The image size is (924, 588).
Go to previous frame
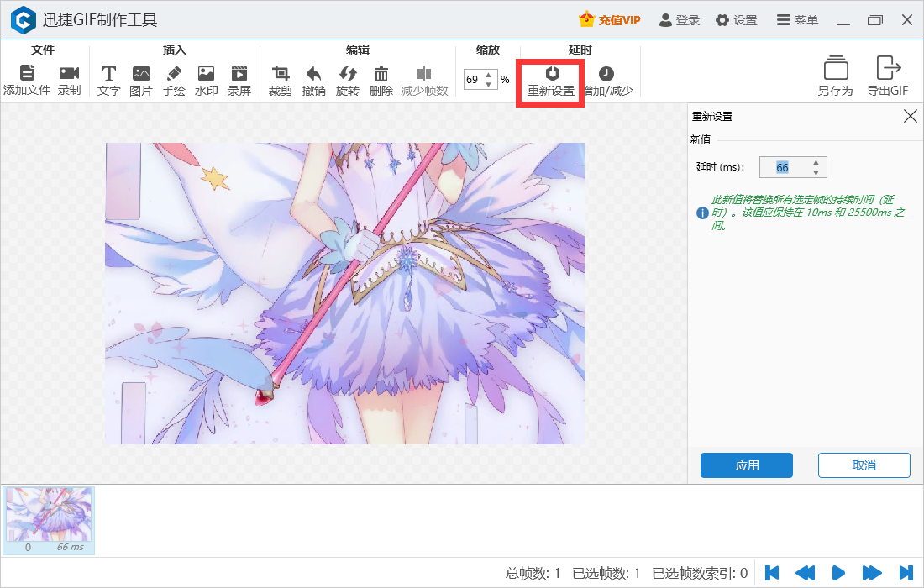[x=805, y=573]
